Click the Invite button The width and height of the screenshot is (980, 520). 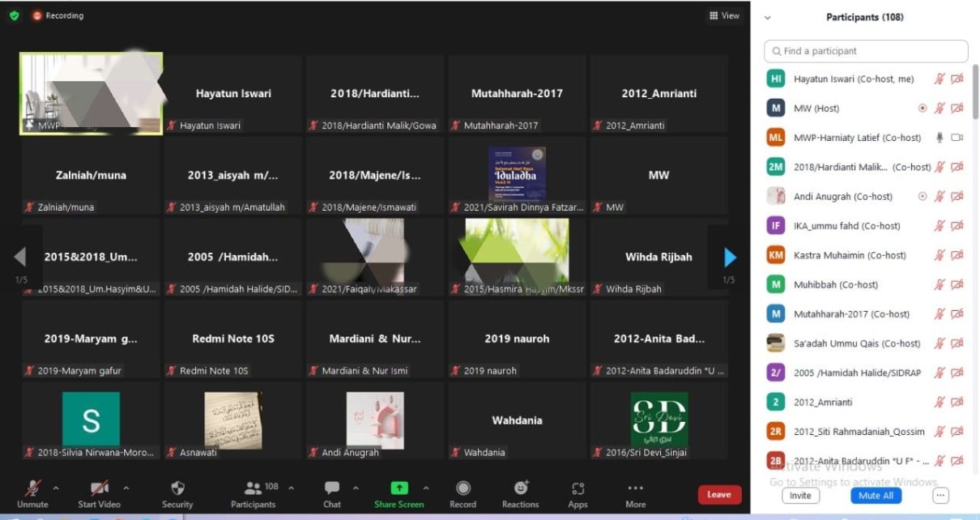click(800, 495)
